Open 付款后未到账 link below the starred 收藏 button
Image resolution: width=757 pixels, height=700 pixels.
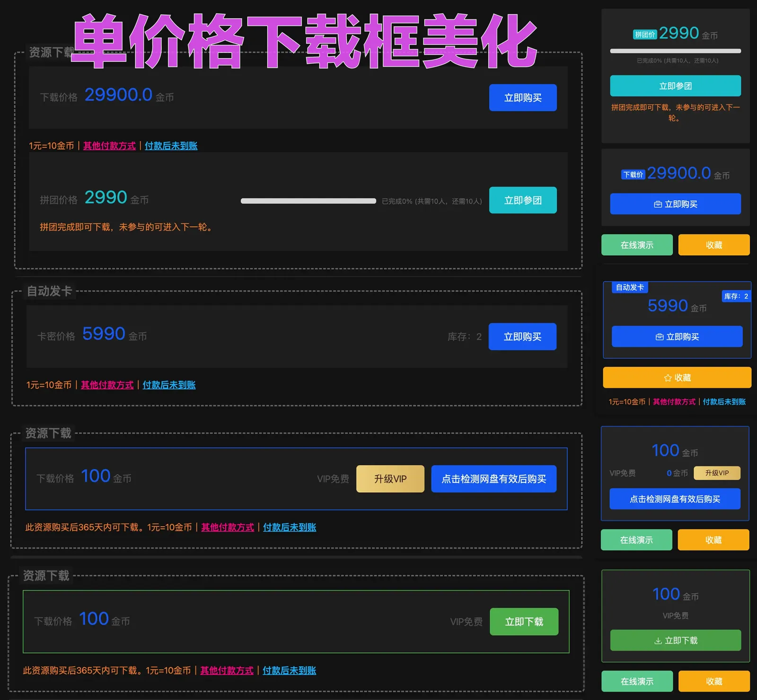pyautogui.click(x=724, y=402)
